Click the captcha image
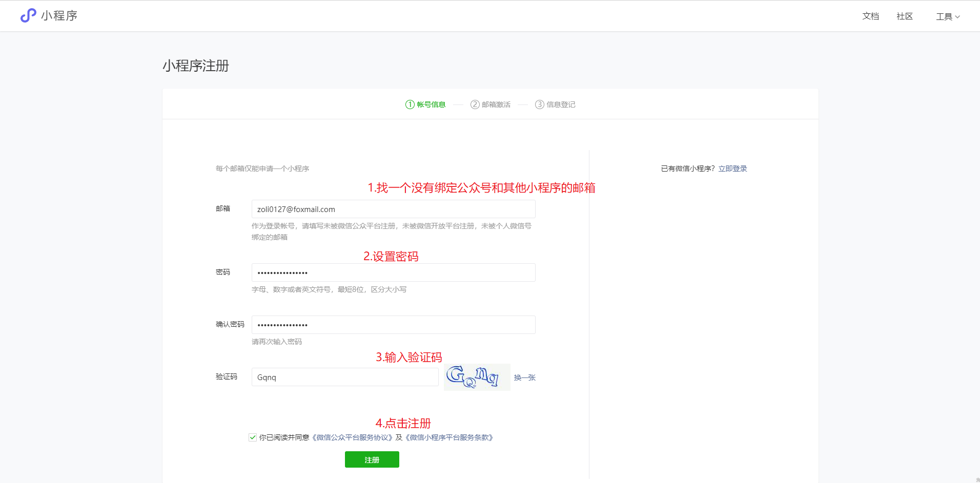Viewport: 980px width, 483px height. point(477,377)
